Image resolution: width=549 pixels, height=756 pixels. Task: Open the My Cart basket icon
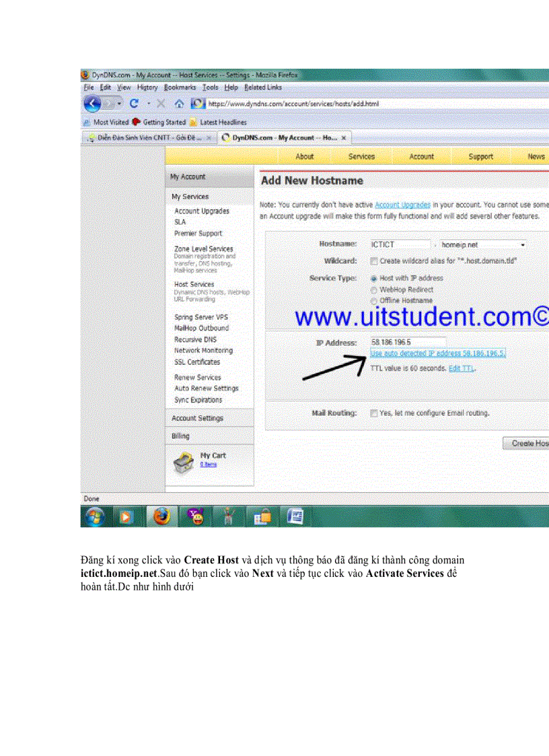point(183,462)
